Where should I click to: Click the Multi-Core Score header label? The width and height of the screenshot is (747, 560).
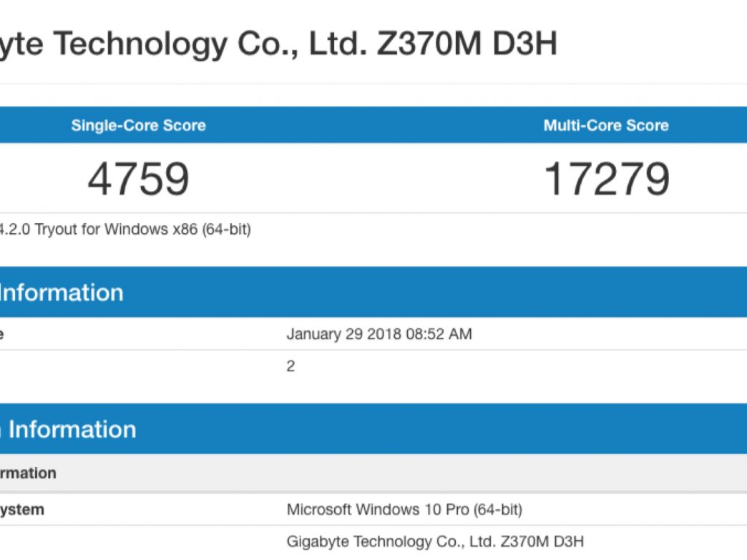click(x=606, y=126)
